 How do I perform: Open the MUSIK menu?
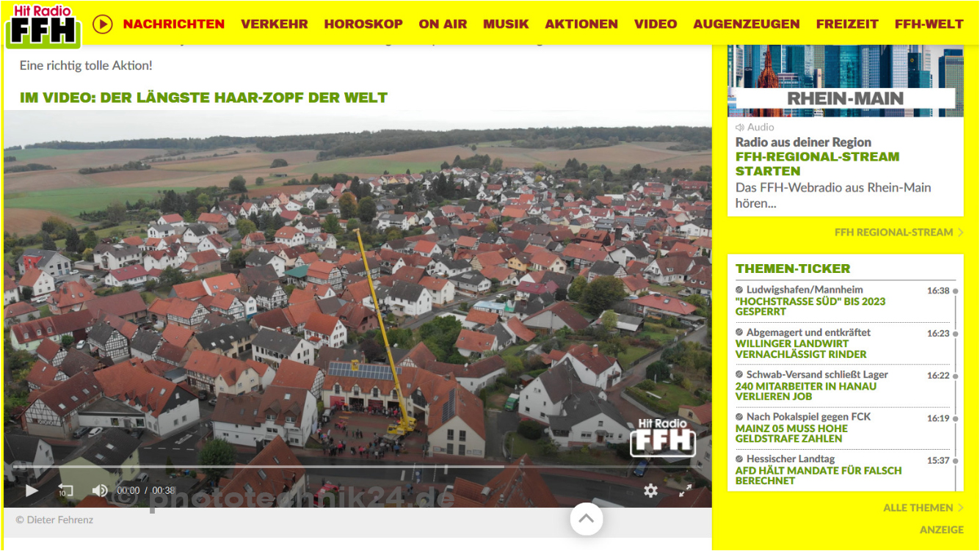(x=506, y=24)
